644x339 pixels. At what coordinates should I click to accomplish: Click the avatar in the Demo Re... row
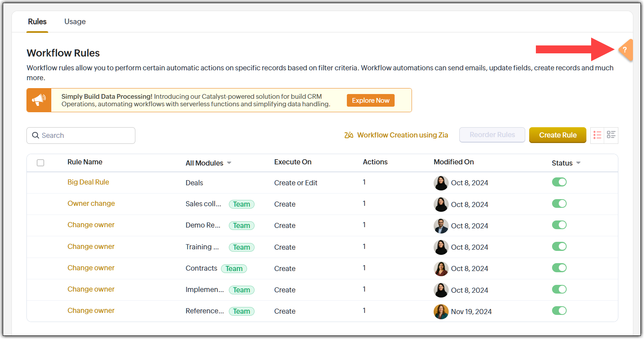441,226
